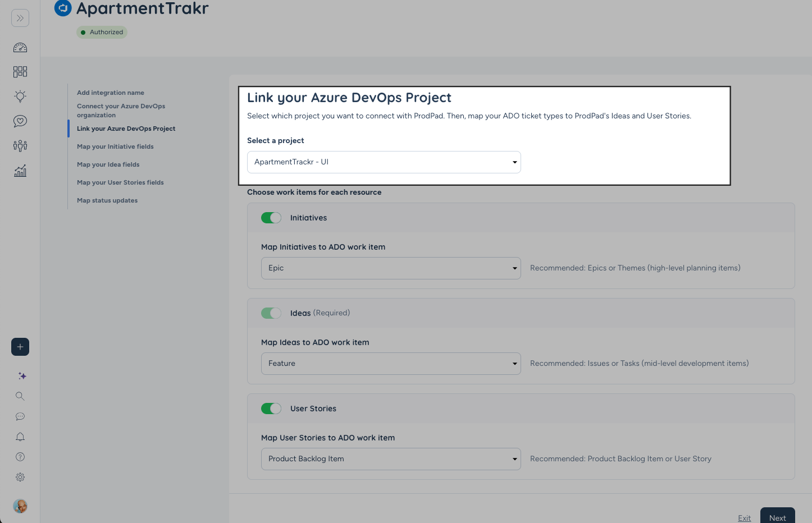
Task: Go to Map status updates step
Action: coord(107,200)
